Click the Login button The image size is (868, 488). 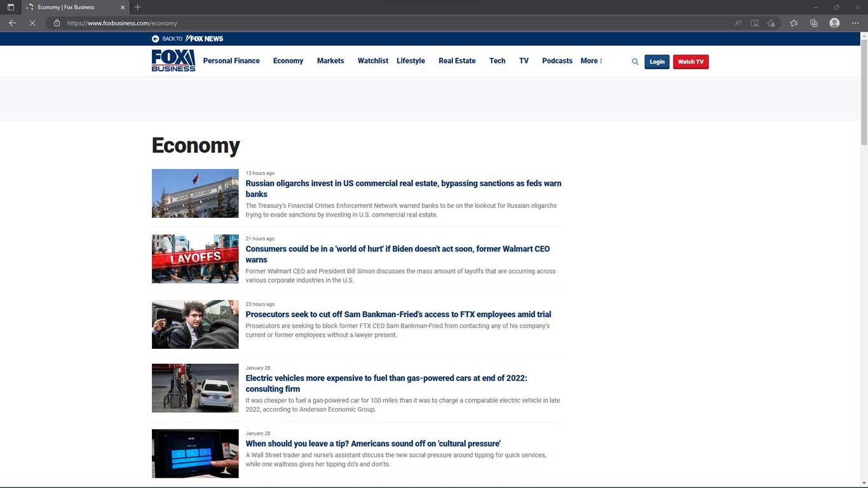657,62
